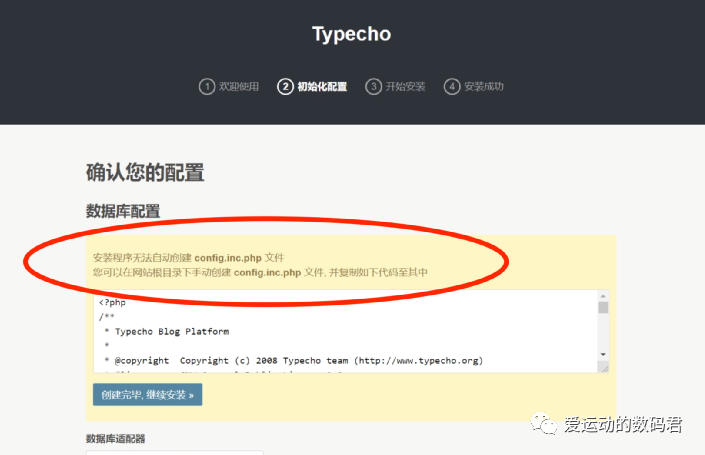The height and width of the screenshot is (455, 705).
Task: Click the 安装程序无法自动创建 config.inc.php message
Action: point(188,258)
